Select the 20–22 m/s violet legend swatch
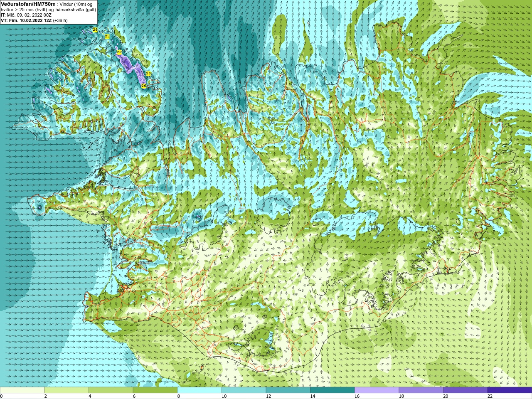Image resolution: width=532 pixels, height=399 pixels. 465,390
